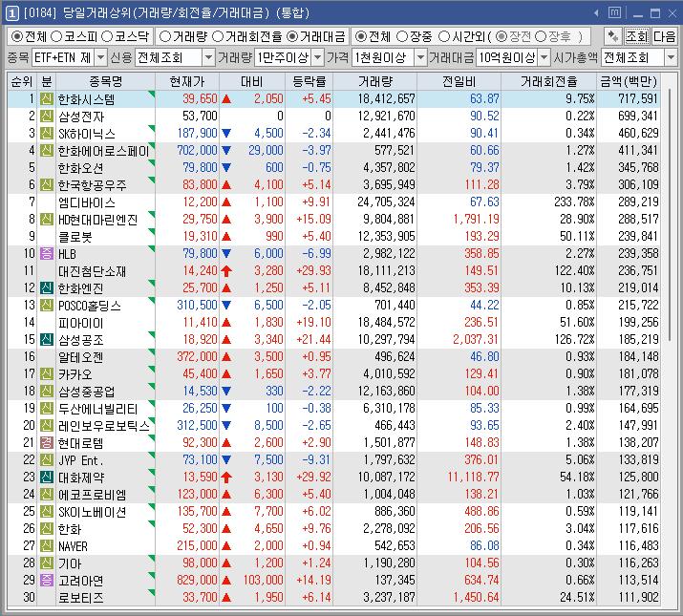The width and height of the screenshot is (683, 616).
Task: Select the 전체 market radio button
Action: tap(16, 36)
